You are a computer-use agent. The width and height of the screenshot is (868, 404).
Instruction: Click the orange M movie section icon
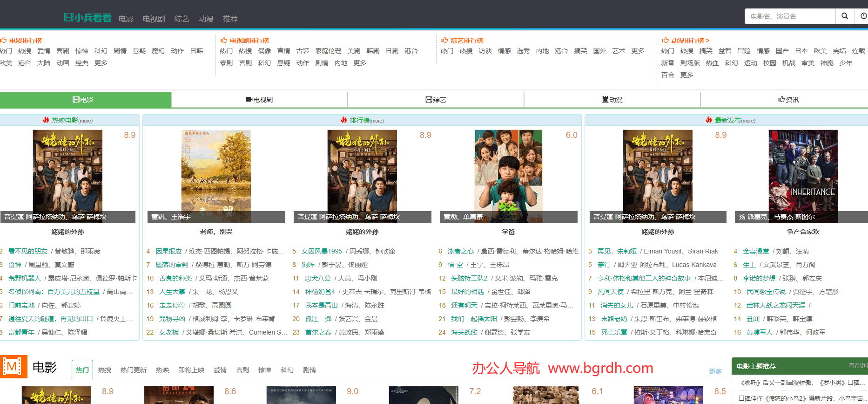coord(13,367)
